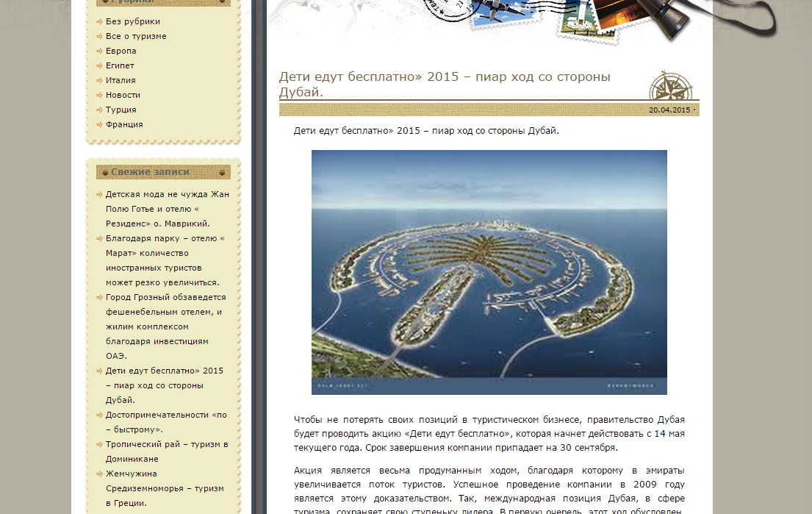Screen dimensions: 812x514
Task: Click the 'Свежие записи' sidebar heading
Action: pyautogui.click(x=150, y=172)
